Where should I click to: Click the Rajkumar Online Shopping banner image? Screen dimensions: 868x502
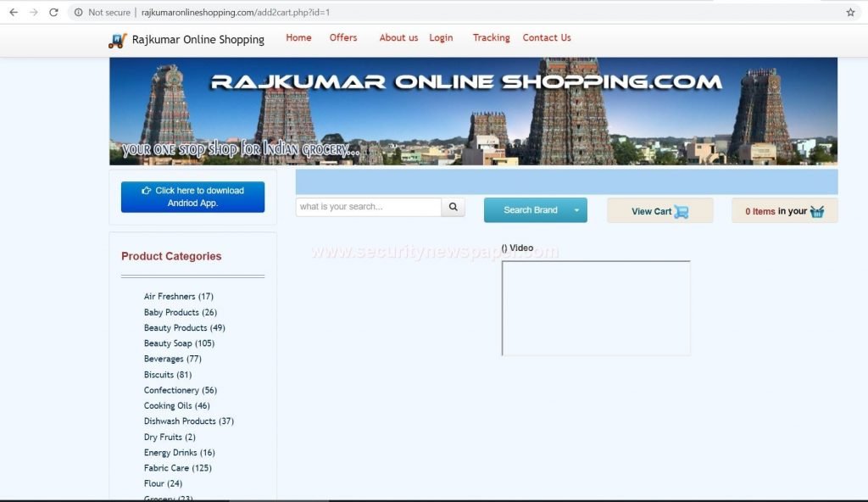(x=473, y=111)
